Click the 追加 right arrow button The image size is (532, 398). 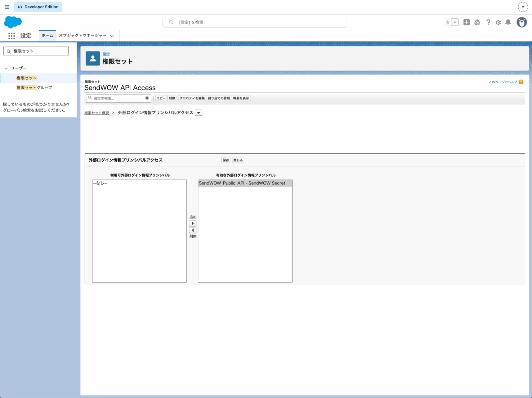(x=193, y=223)
